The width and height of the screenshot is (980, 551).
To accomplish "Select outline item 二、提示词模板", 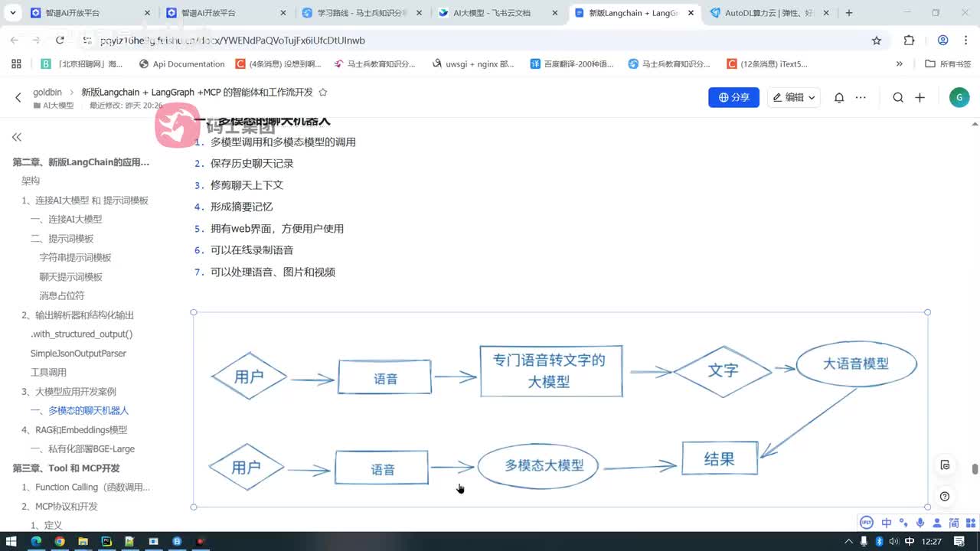I will [x=62, y=239].
